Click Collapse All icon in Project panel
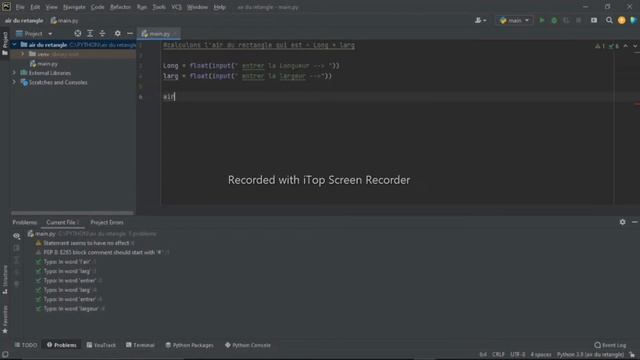This screenshot has height=360, width=640. tap(102, 33)
